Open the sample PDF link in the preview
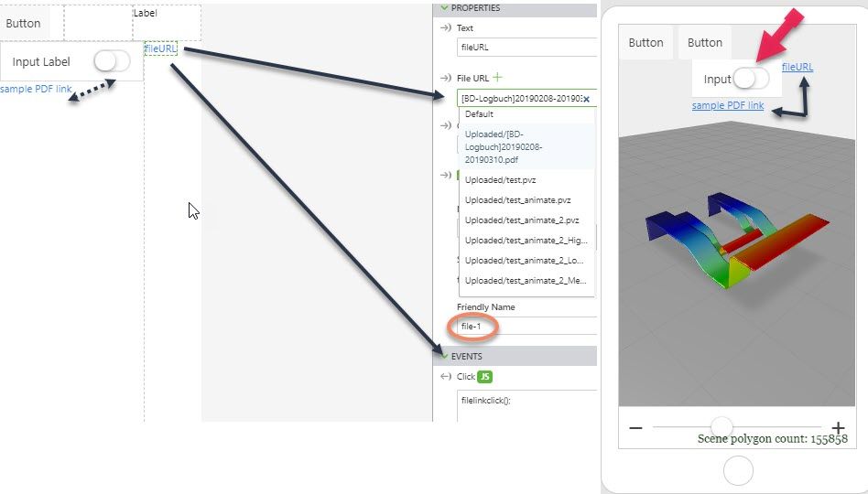Viewport: 868px width, 494px height. [727, 105]
